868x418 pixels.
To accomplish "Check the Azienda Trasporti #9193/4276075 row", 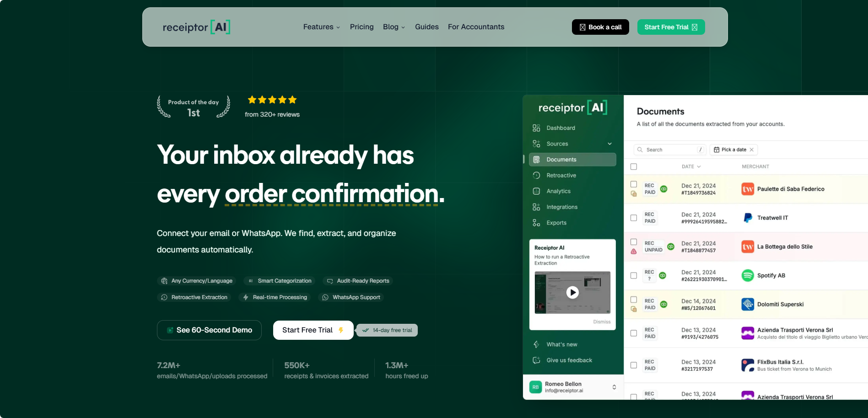I will coord(634,333).
